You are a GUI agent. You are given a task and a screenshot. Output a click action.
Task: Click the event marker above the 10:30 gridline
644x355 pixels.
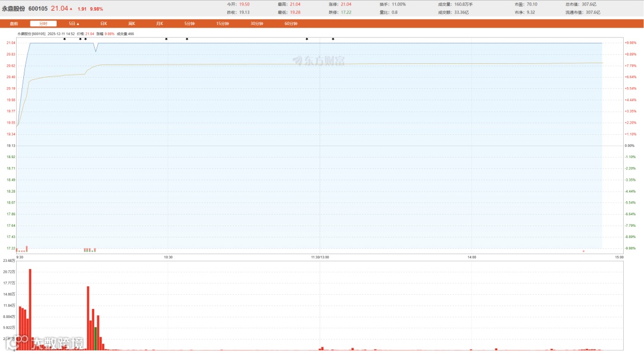point(166,39)
